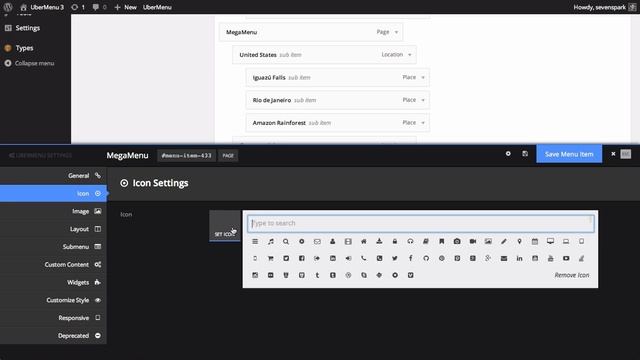
Task: Switch to the Responsive tab
Action: (53, 318)
